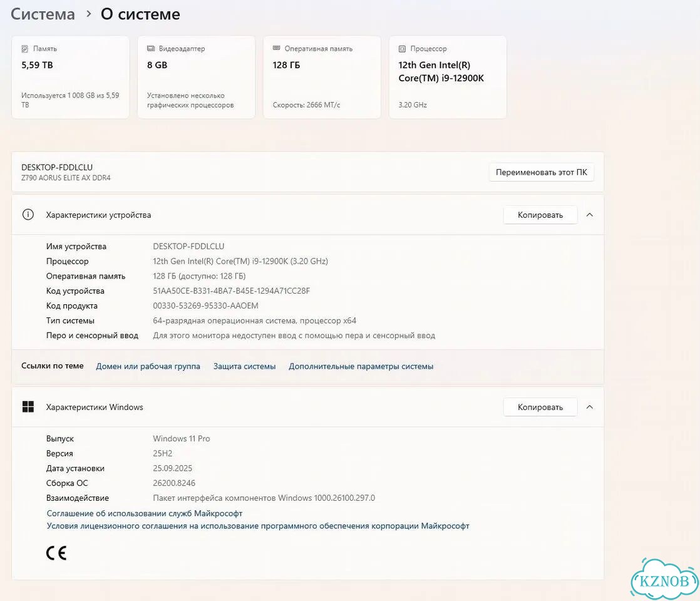Screen dimensions: 700x601
Task: Click the Тип системы label
Action: [70, 321]
